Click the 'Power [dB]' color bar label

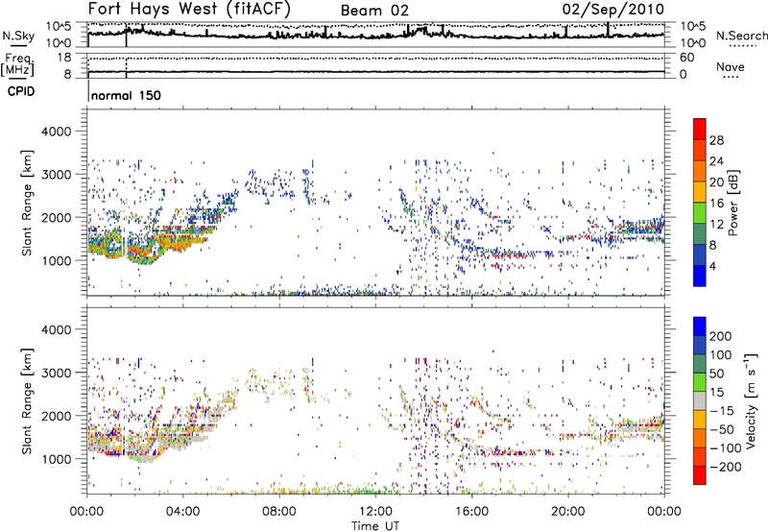pos(733,203)
